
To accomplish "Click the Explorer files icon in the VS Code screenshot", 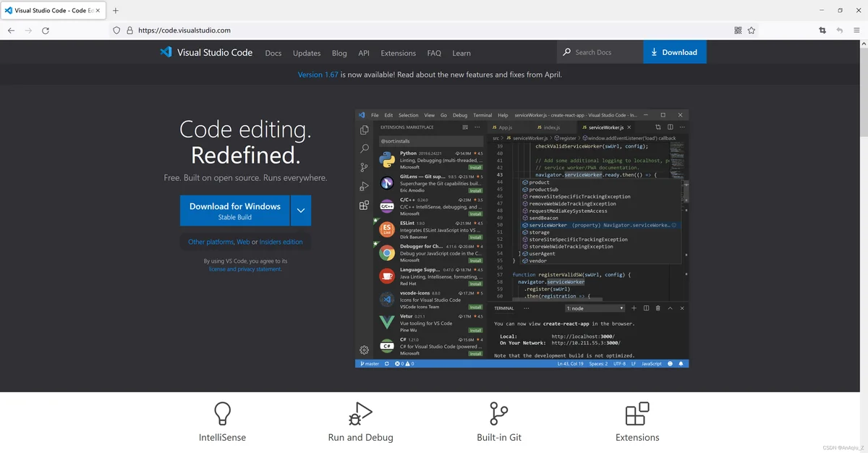I will (365, 130).
